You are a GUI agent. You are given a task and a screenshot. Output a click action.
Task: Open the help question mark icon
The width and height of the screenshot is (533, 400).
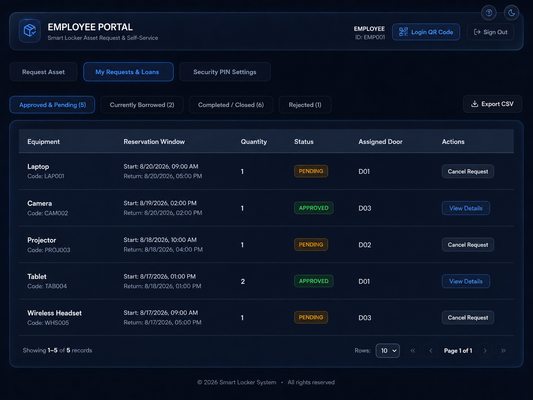point(489,13)
